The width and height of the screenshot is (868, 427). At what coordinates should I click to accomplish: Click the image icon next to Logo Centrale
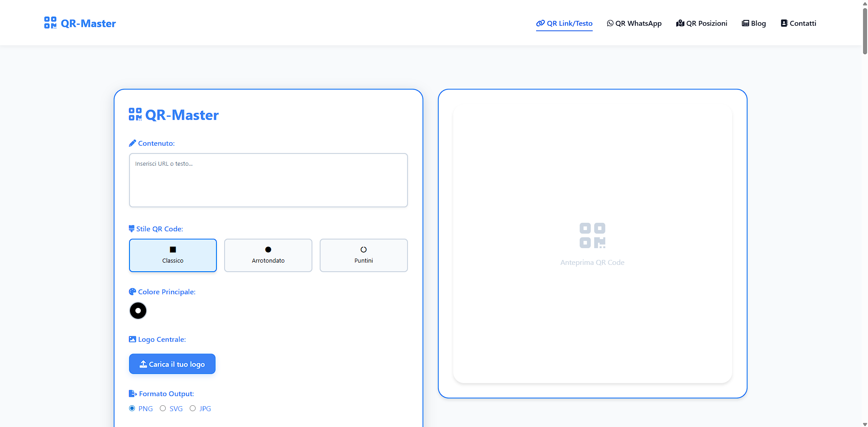(x=132, y=339)
